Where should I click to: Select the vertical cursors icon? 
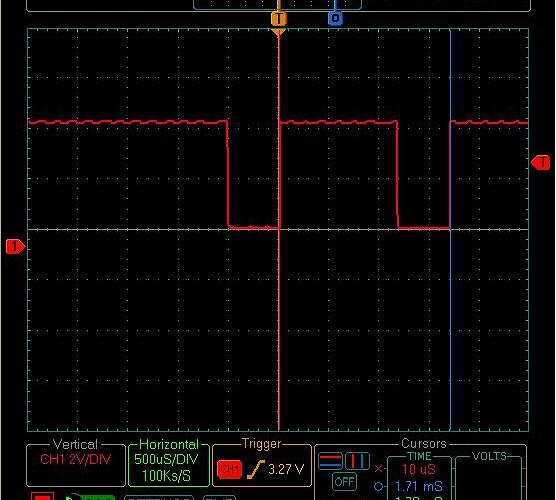tap(357, 461)
